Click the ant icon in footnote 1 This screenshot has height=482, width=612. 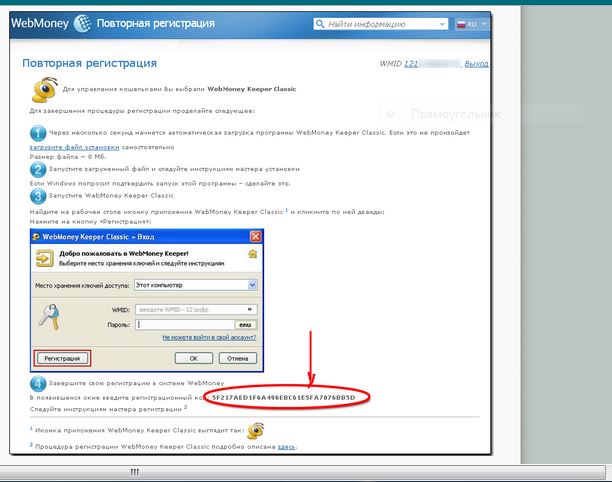click(256, 430)
